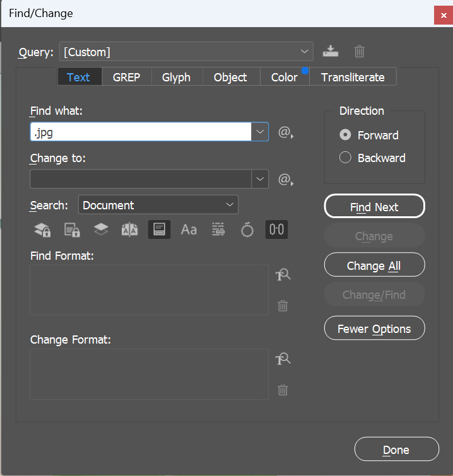The height and width of the screenshot is (476, 453).
Task: Click the Delete Query trash icon
Action: tap(359, 52)
